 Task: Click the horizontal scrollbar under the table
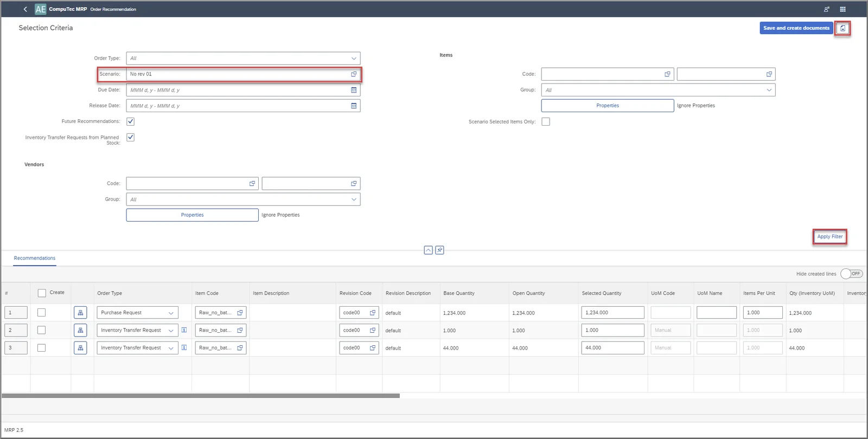[201, 396]
